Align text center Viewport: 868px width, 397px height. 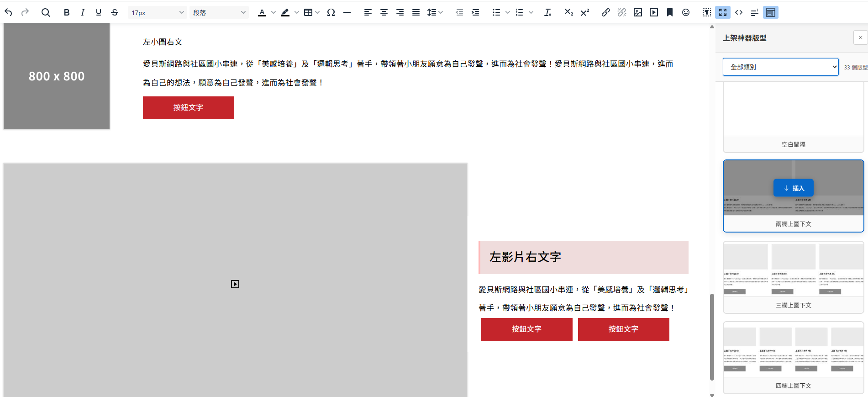pyautogui.click(x=384, y=12)
